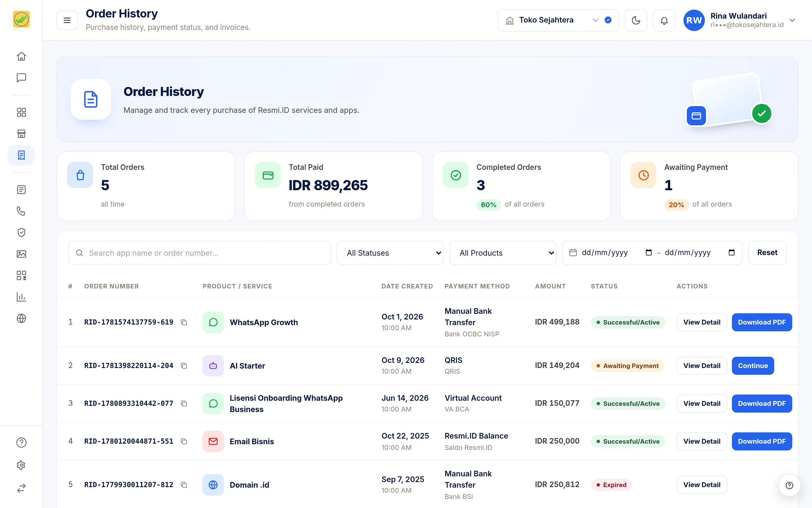Open the apps grid sidebar icon

[21, 112]
